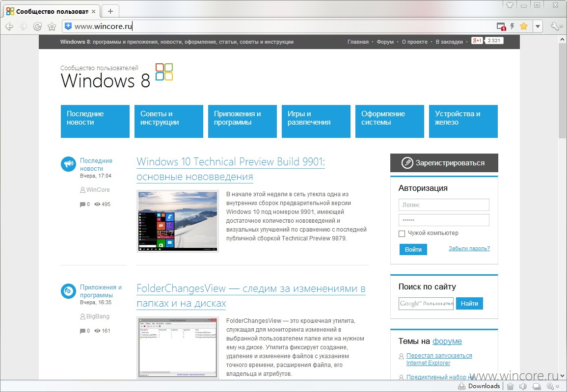Open the Downloads manager in the status bar
The width and height of the screenshot is (567, 392).
coord(479,386)
